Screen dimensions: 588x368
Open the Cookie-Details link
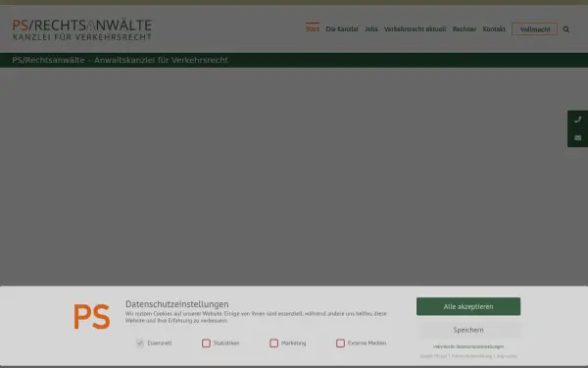tap(433, 356)
